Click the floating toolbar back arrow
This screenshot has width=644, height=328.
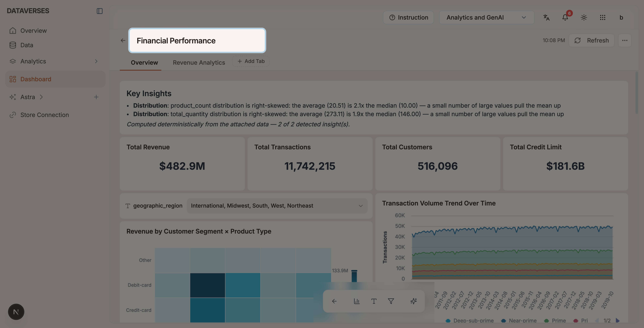point(334,301)
